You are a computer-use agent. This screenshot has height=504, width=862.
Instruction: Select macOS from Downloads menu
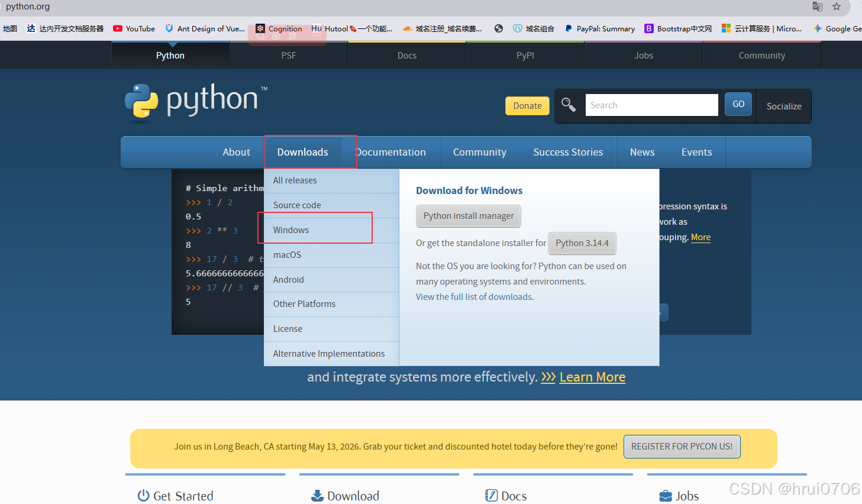[x=331, y=255]
